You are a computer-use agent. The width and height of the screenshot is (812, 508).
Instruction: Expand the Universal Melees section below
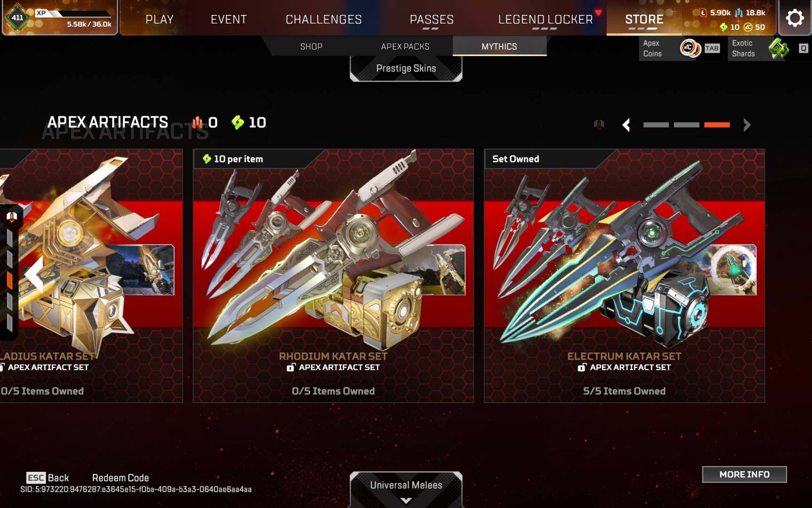coord(406,490)
